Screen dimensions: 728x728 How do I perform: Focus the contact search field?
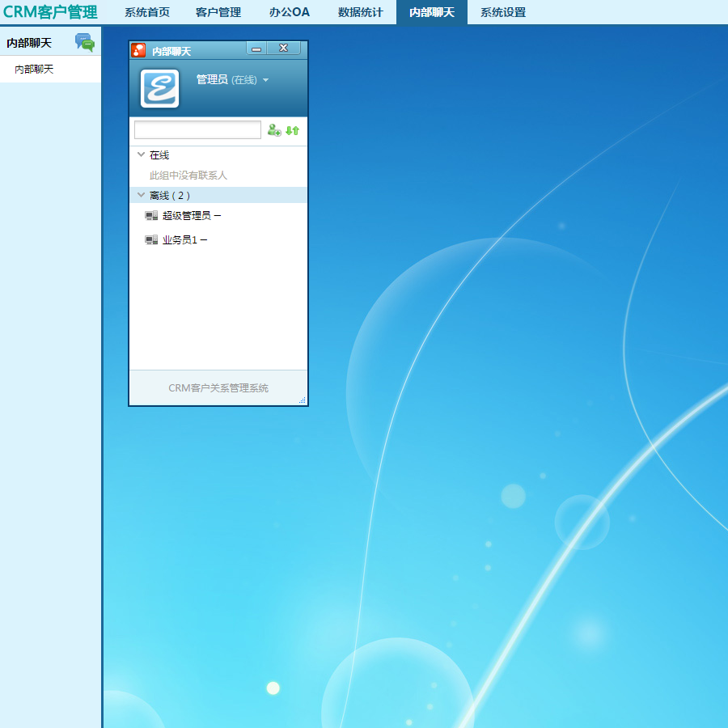click(198, 129)
